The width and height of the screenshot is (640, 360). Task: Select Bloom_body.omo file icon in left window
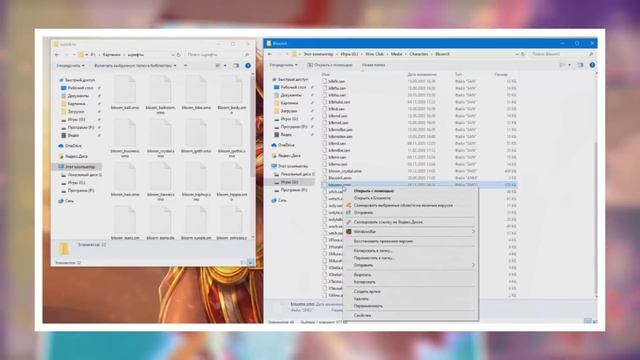pos(231,89)
